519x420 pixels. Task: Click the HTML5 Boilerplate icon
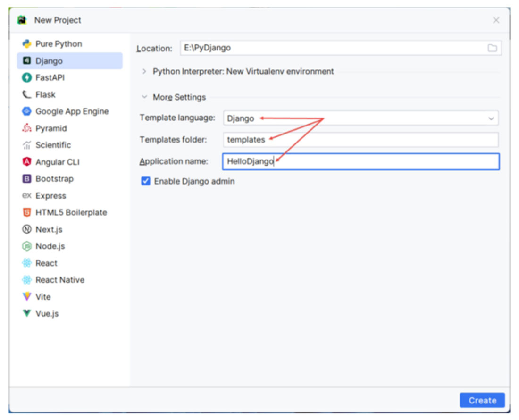27,212
